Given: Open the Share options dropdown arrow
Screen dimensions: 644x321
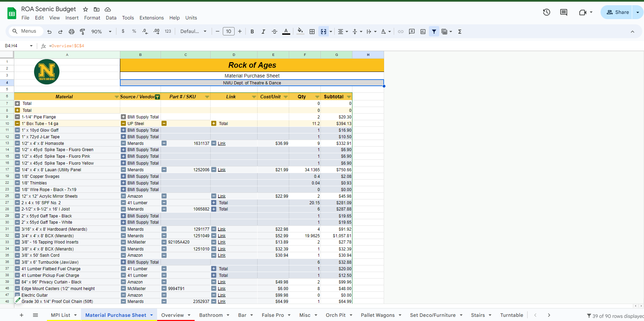Looking at the screenshot, I should 638,12.
